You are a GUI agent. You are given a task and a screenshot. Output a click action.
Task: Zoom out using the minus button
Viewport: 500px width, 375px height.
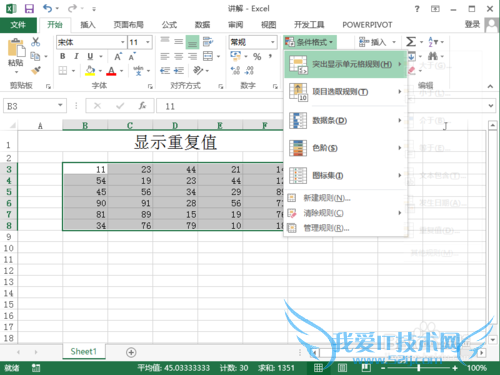(x=383, y=368)
